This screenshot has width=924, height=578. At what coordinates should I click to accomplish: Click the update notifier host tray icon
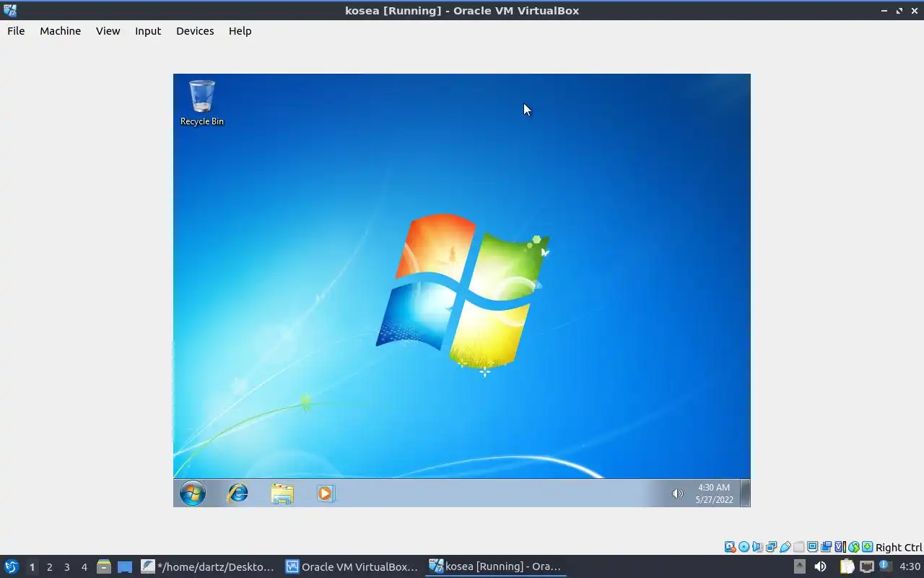[886, 566]
